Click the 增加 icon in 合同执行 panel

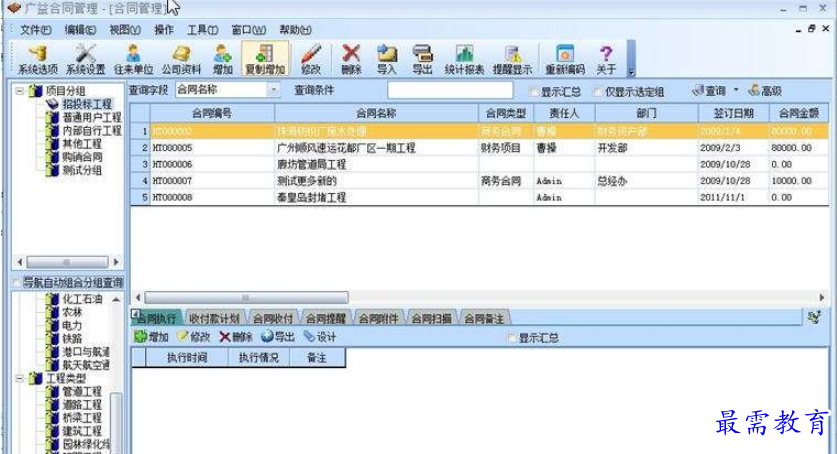point(152,337)
